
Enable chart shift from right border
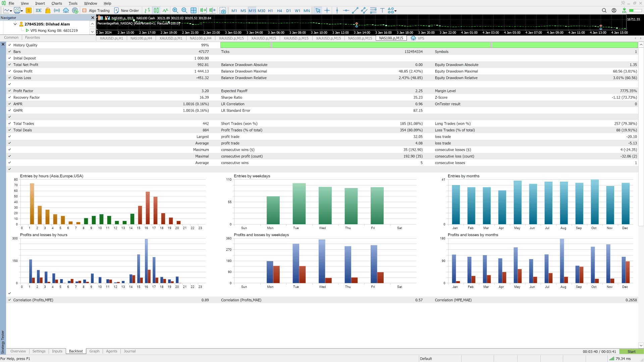(x=213, y=10)
